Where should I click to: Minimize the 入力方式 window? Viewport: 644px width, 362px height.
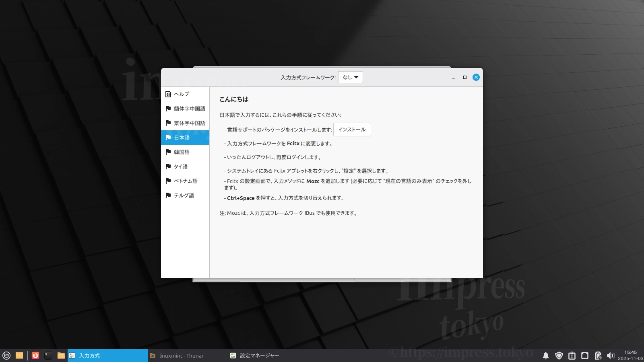click(x=454, y=77)
